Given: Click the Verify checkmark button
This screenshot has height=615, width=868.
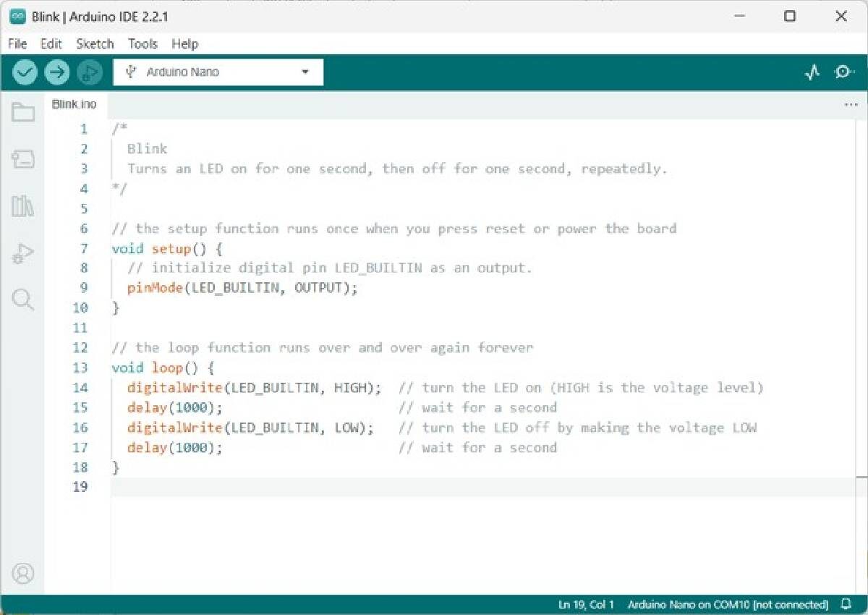Looking at the screenshot, I should tap(25, 72).
